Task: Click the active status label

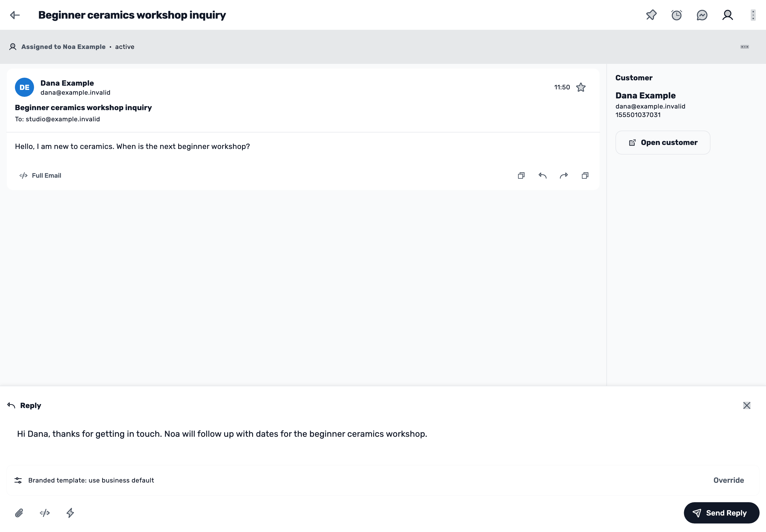Action: coord(125,47)
